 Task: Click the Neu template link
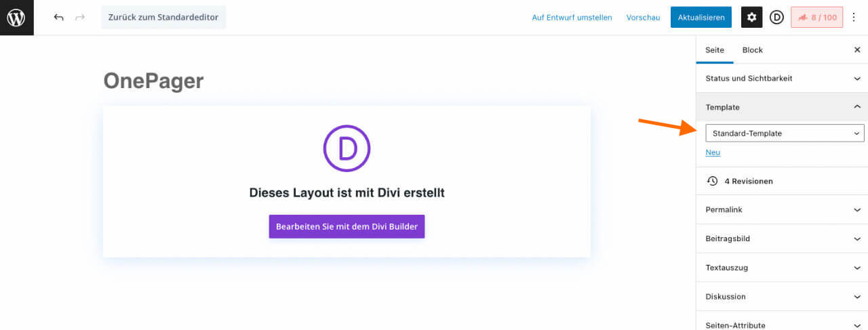coord(713,152)
